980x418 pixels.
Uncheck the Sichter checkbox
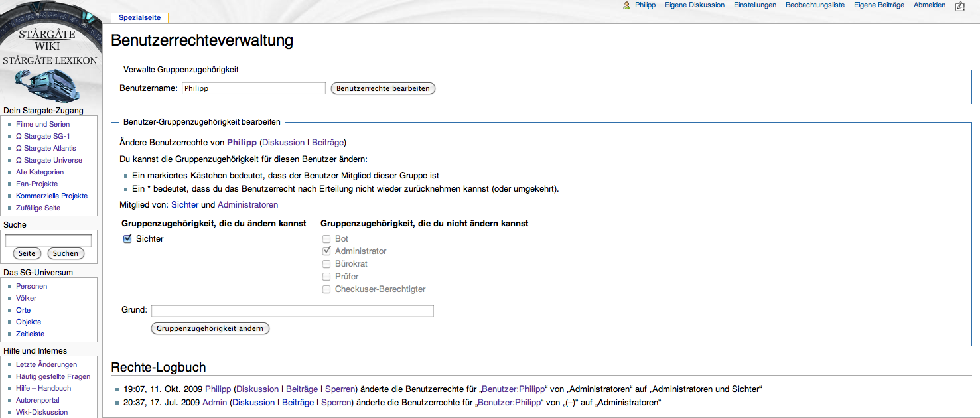point(127,239)
